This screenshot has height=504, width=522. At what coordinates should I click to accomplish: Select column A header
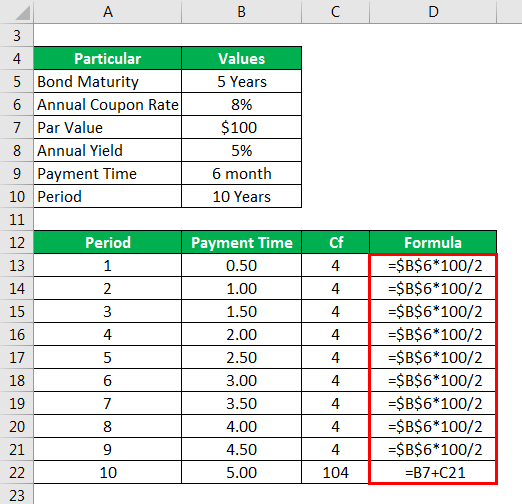107,12
